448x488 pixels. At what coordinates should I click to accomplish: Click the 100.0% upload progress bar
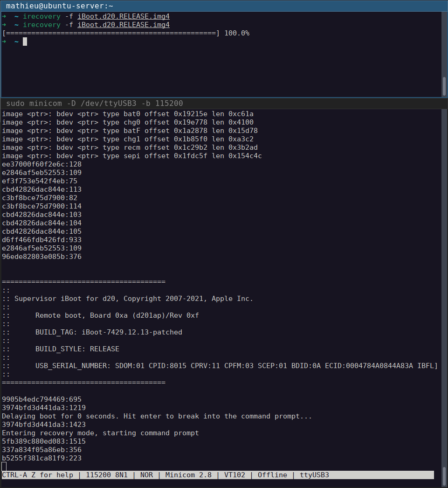click(110, 33)
